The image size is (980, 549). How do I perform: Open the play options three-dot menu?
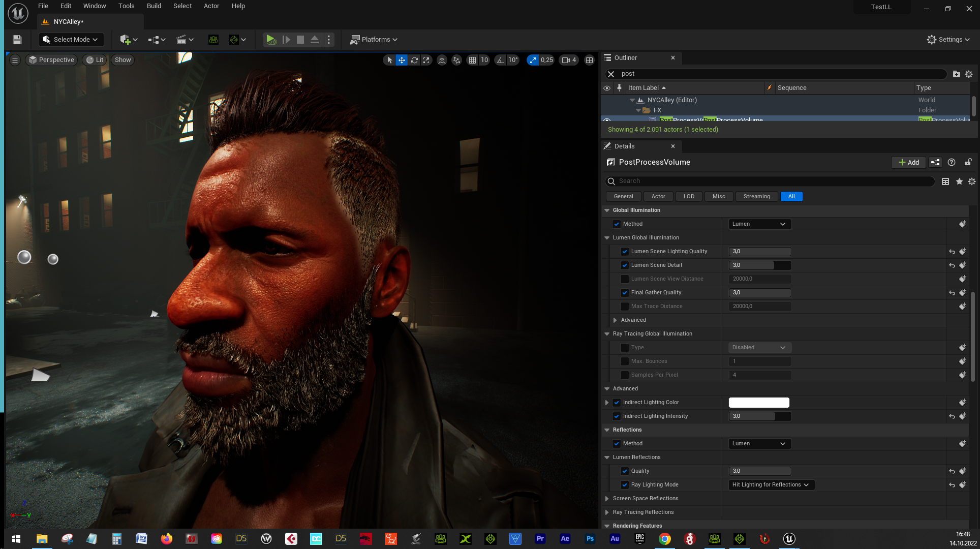[x=329, y=40]
